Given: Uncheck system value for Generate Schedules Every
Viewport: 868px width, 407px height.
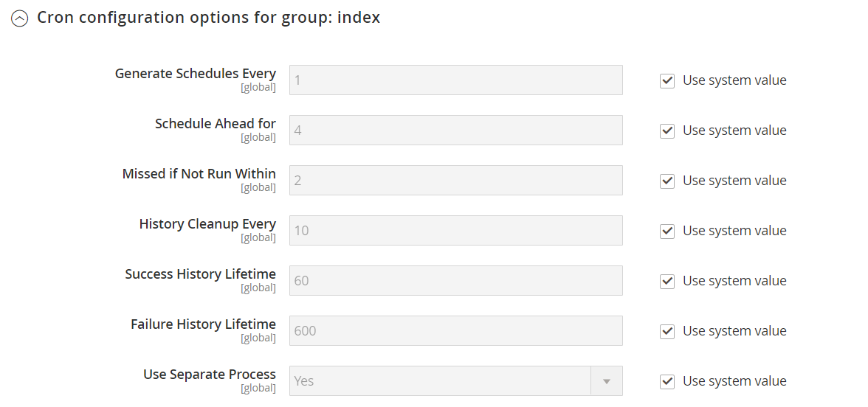Looking at the screenshot, I should (x=667, y=80).
